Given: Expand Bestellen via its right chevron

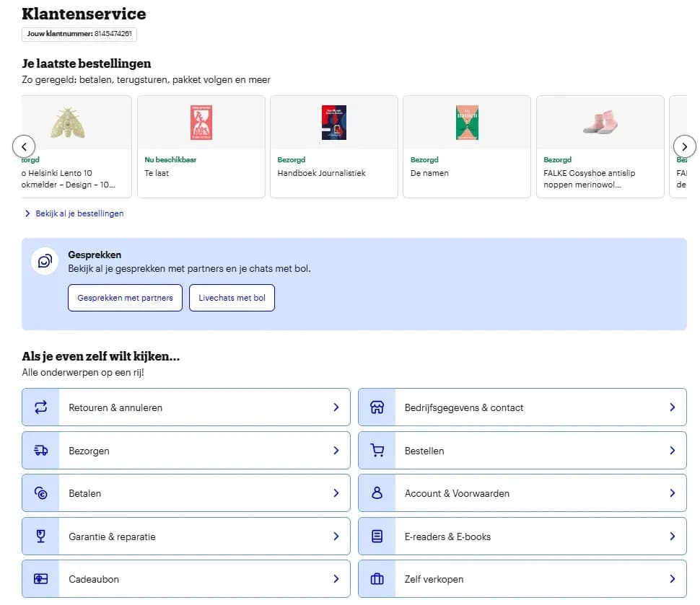Looking at the screenshot, I should pos(673,450).
